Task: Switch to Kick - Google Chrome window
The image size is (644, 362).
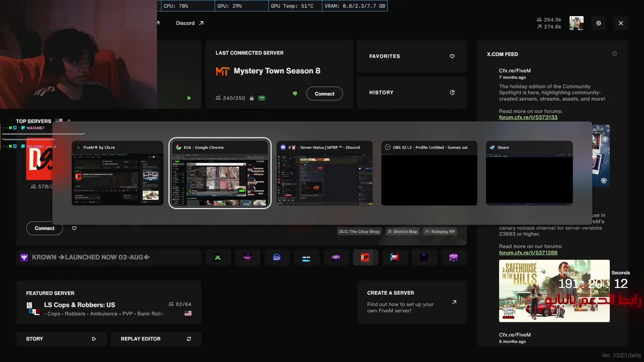Action: [x=220, y=173]
